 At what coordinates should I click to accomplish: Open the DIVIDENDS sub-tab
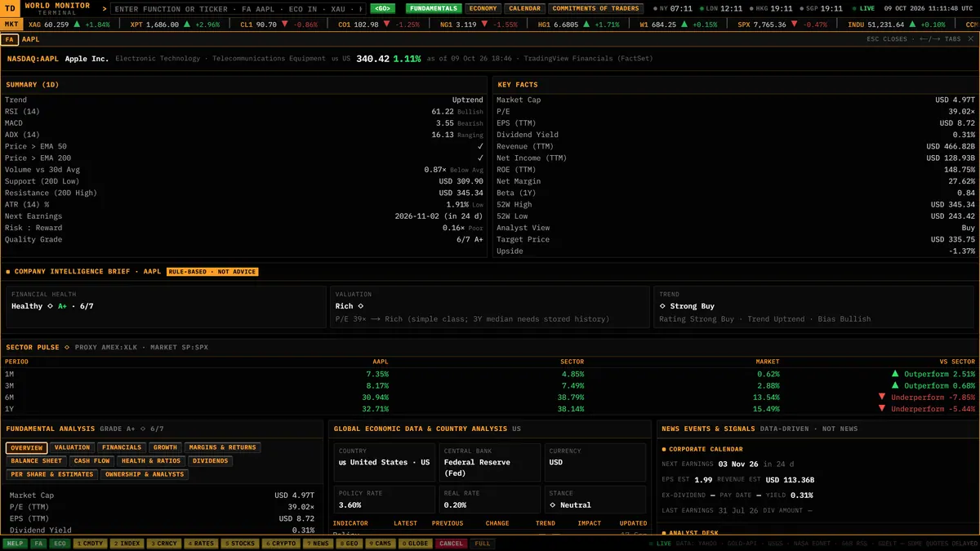[x=211, y=461]
